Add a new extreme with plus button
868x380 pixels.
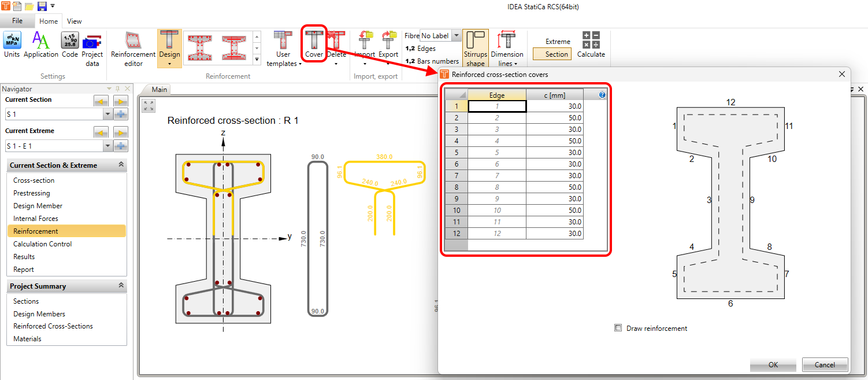point(120,146)
